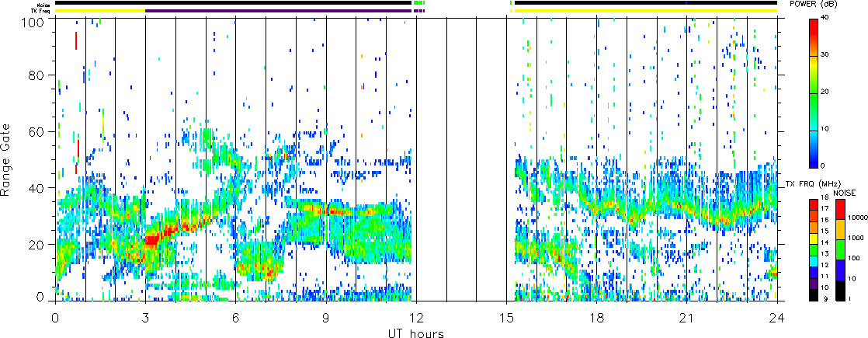Click the 18 value on TX FRQ scale
Screen dimensions: 868x338
pyautogui.click(x=825, y=197)
